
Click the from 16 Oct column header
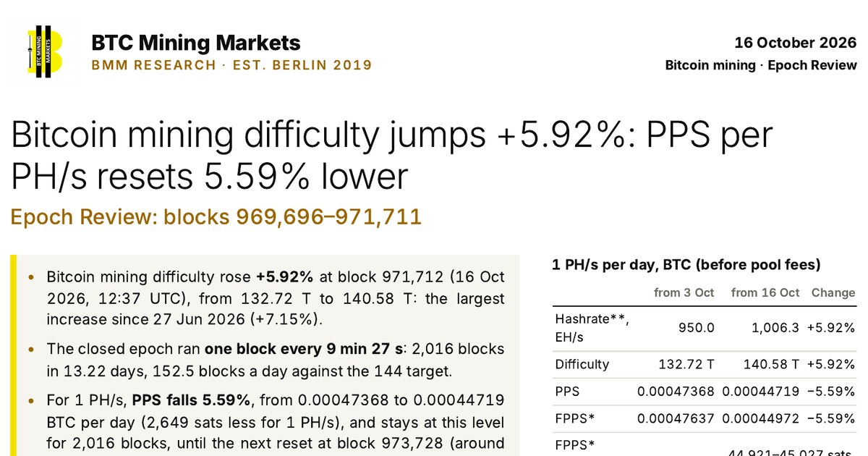point(765,293)
